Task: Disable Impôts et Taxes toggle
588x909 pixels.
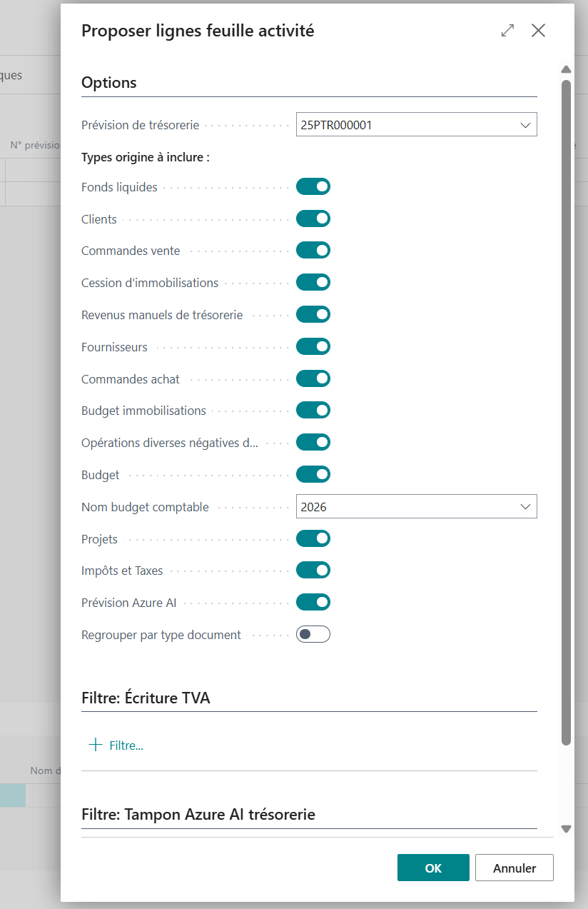Action: pos(313,570)
